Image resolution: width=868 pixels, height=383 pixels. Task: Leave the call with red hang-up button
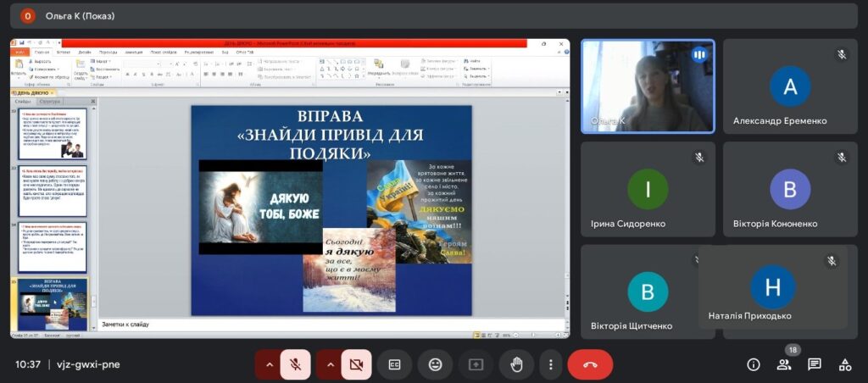[x=590, y=364]
